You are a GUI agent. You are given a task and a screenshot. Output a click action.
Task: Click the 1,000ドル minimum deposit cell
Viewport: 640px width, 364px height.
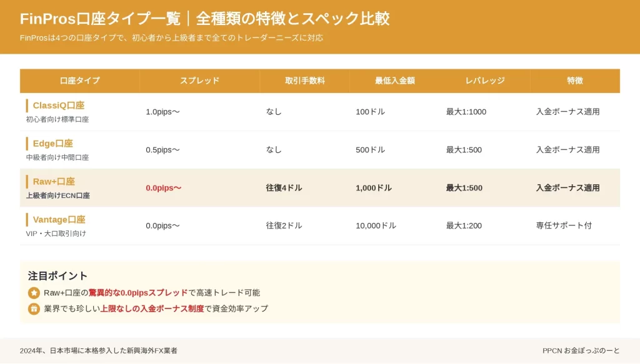[x=374, y=188]
